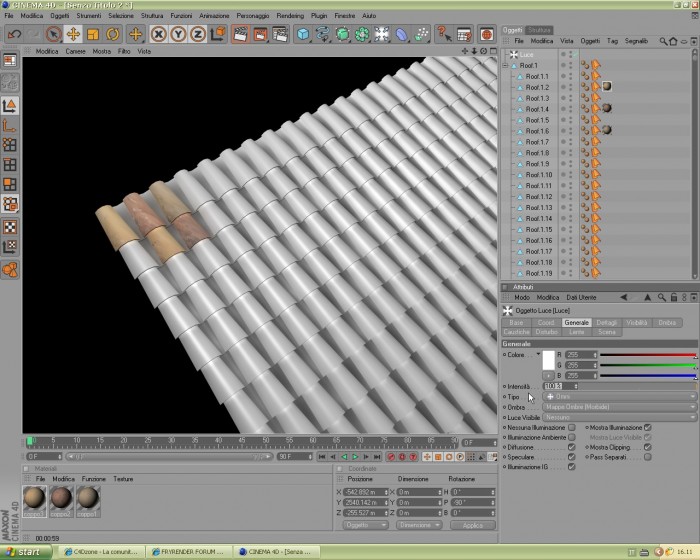Click the Cube primitive icon
700x560 pixels.
(x=303, y=34)
